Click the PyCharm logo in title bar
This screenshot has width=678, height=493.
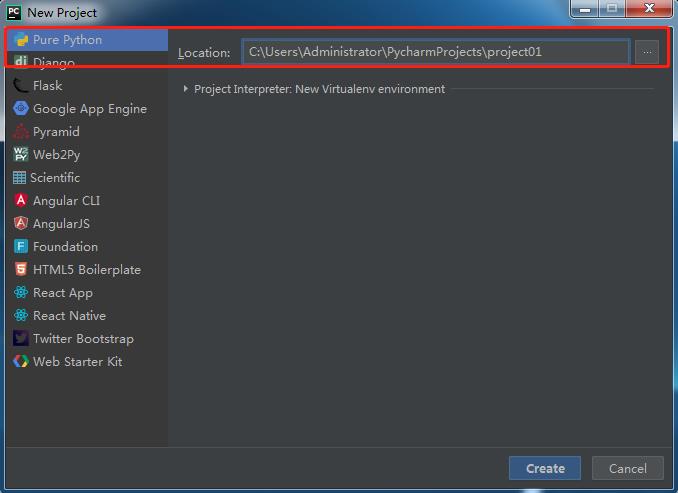pos(14,13)
